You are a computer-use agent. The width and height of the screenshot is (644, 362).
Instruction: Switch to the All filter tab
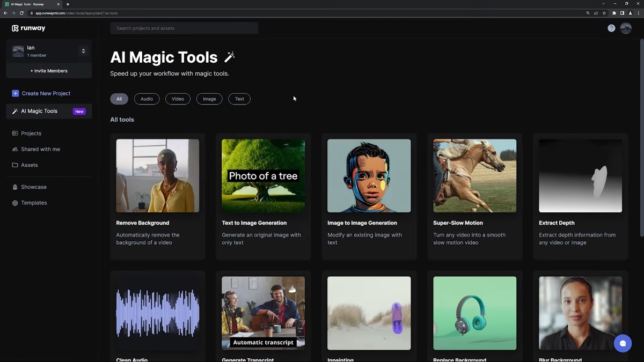point(119,99)
